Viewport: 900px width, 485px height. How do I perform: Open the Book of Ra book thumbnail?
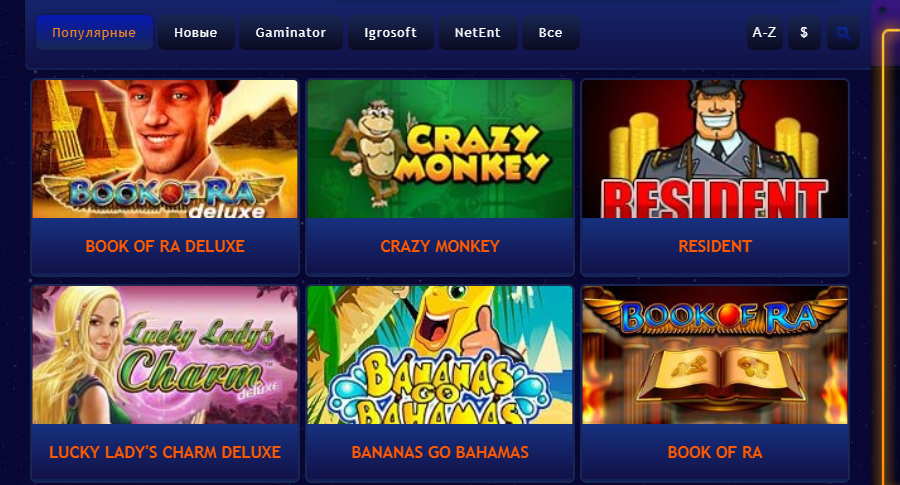[x=715, y=355]
